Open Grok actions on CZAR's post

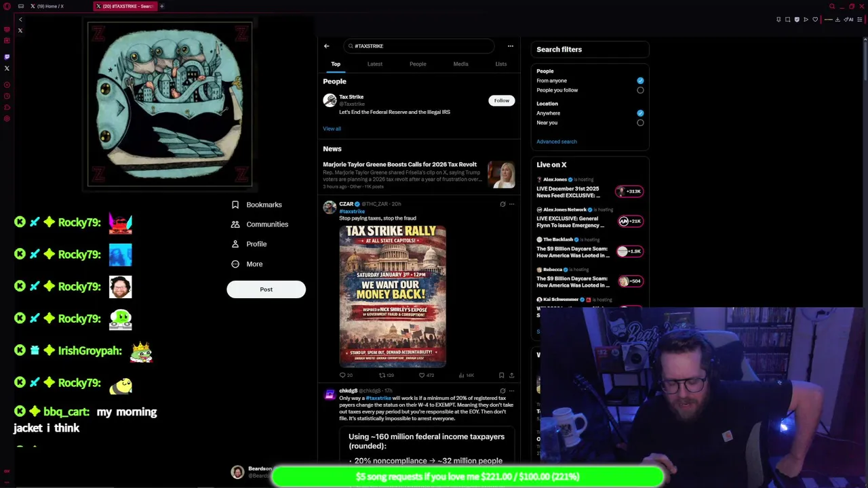pyautogui.click(x=502, y=204)
